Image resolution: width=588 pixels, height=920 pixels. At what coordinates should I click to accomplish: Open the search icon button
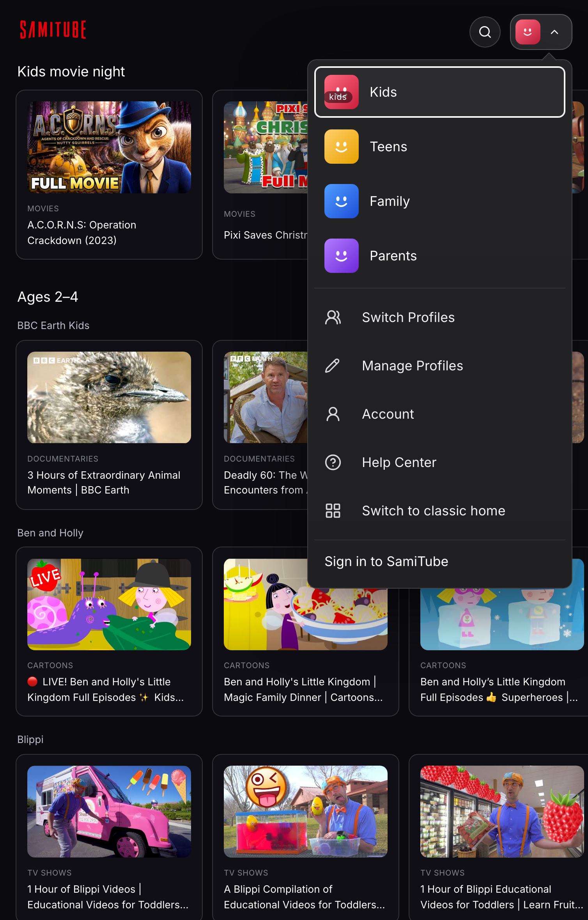(485, 32)
